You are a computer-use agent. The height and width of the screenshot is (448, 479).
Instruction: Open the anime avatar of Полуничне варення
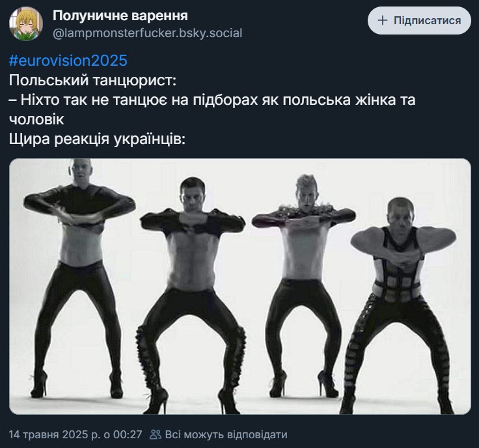click(25, 23)
